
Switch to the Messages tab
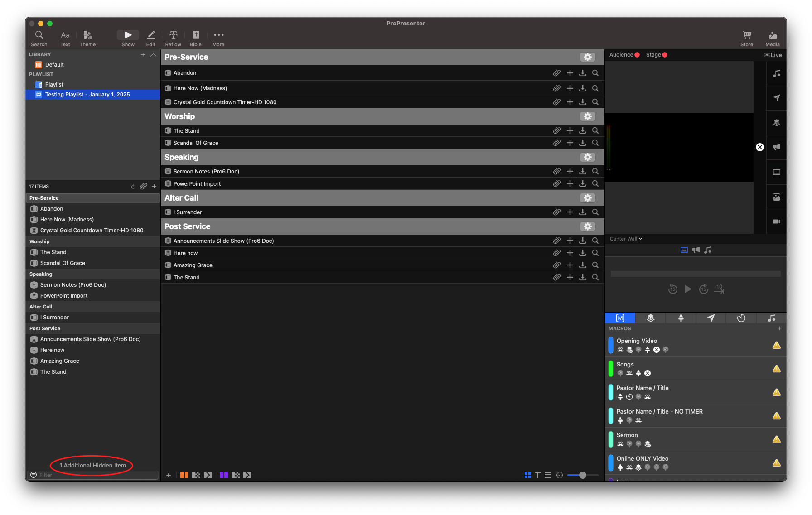click(x=711, y=318)
